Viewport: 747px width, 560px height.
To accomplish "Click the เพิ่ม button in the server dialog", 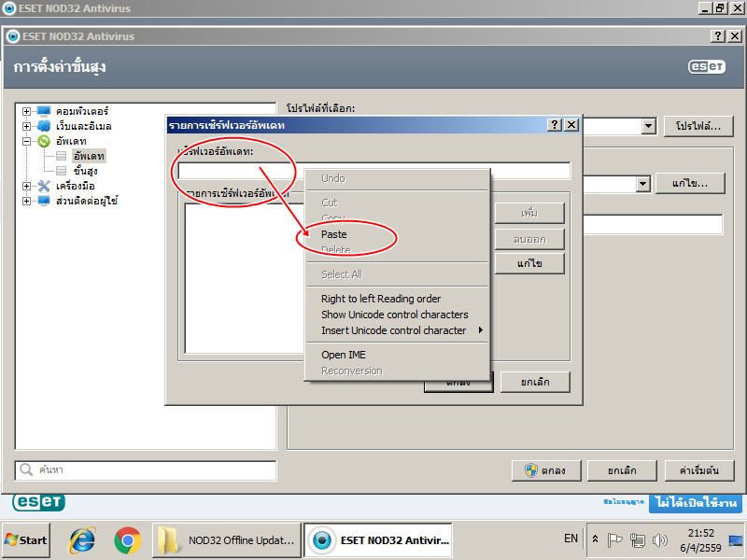I will pos(529,213).
